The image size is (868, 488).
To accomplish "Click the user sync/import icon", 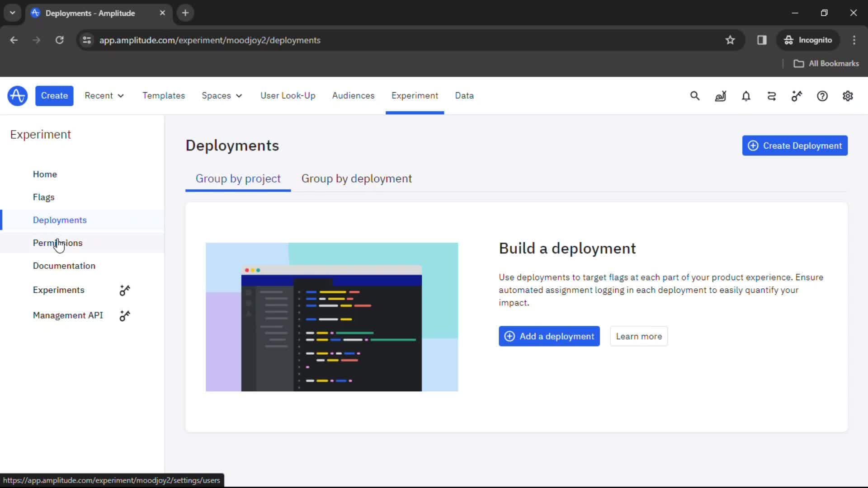I will point(771,95).
